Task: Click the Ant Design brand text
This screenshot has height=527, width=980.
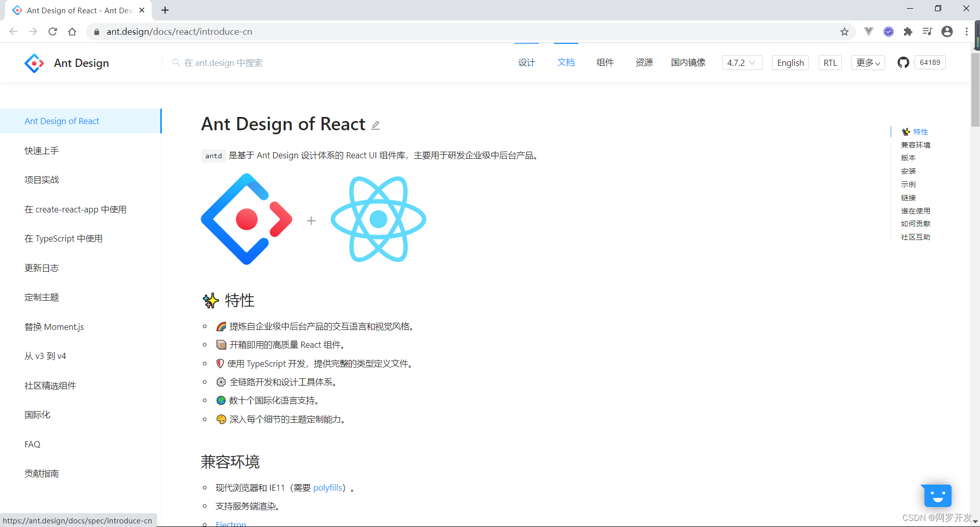Action: click(82, 63)
